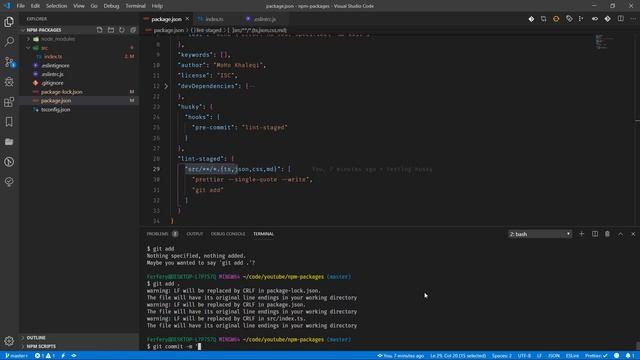Open the terminal selector '2: bash' dropdown
The height and width of the screenshot is (360, 640).
(540, 234)
